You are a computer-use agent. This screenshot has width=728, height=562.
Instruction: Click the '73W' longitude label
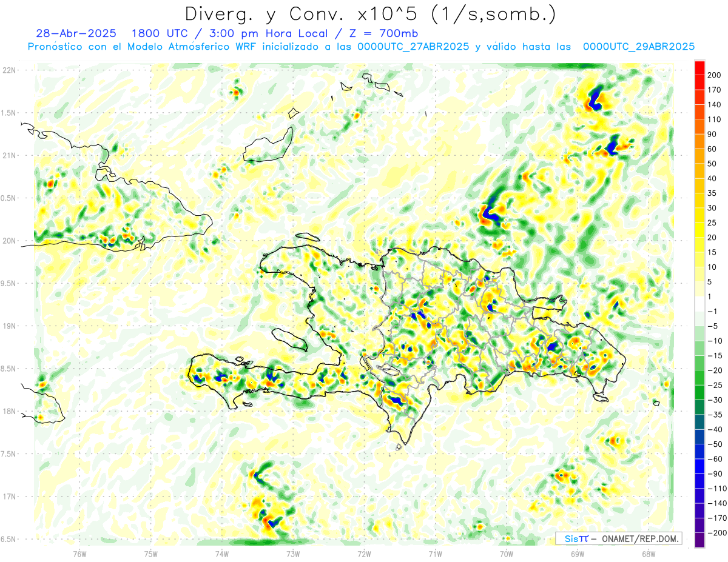[293, 554]
